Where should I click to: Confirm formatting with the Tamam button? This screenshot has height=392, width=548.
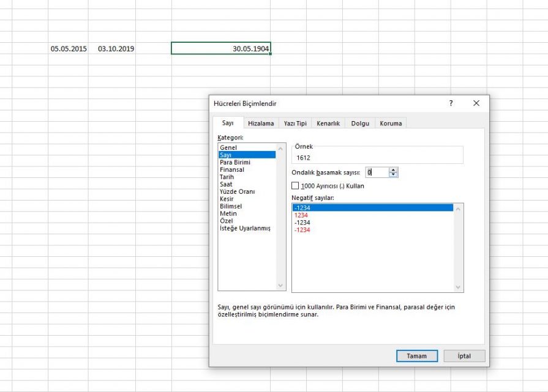click(417, 356)
